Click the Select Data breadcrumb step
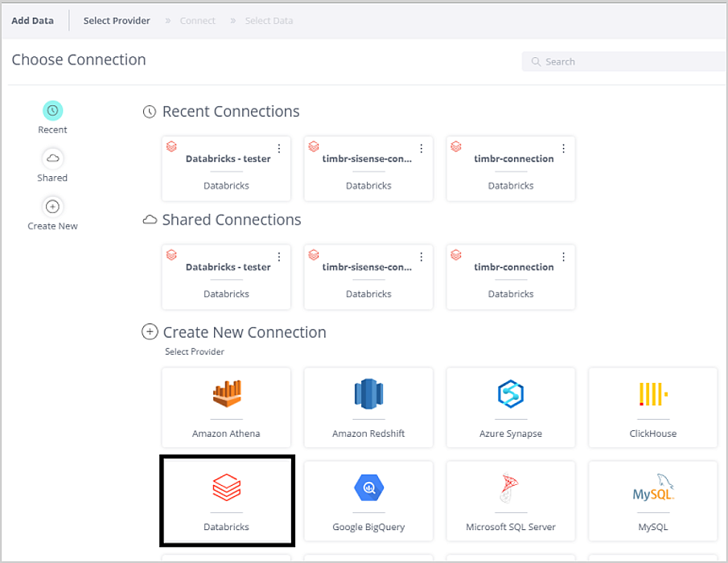728x563 pixels. pos(269,21)
